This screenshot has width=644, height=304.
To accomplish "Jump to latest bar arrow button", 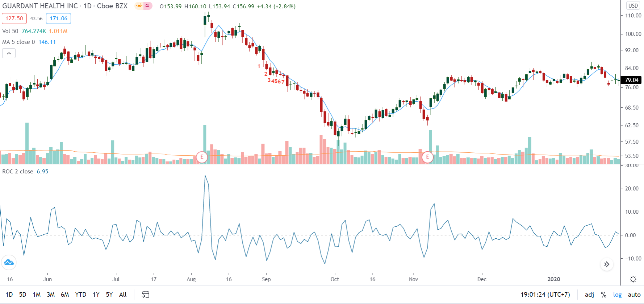I will tap(607, 264).
